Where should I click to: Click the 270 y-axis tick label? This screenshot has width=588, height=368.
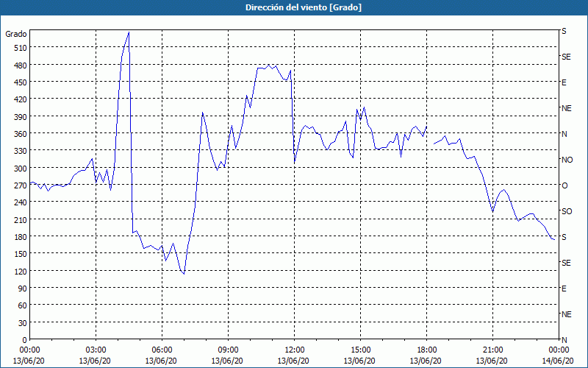click(x=21, y=185)
